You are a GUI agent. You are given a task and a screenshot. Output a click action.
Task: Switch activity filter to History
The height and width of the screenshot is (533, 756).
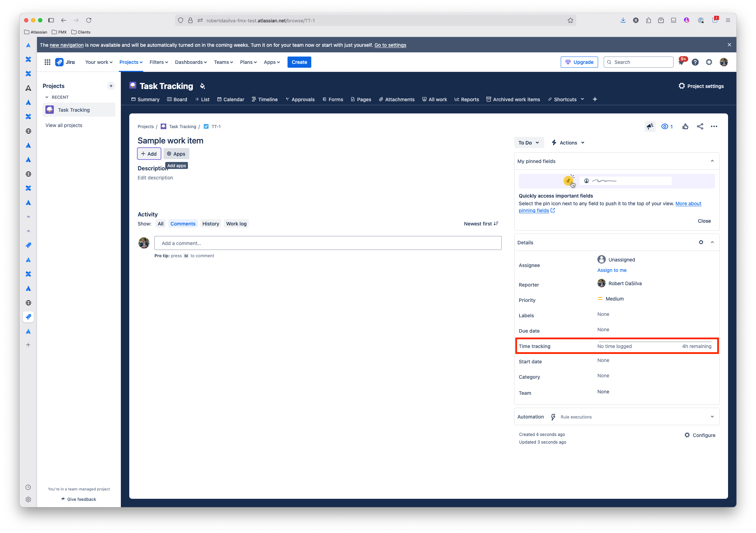211,223
